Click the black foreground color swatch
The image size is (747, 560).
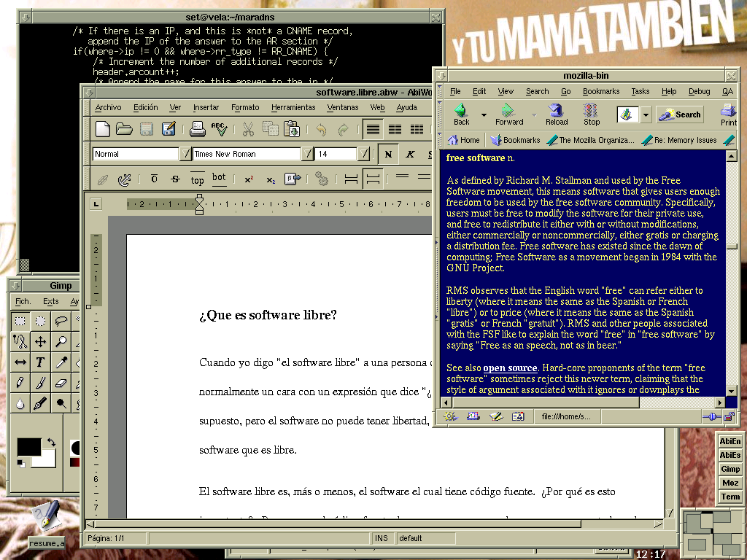(29, 447)
